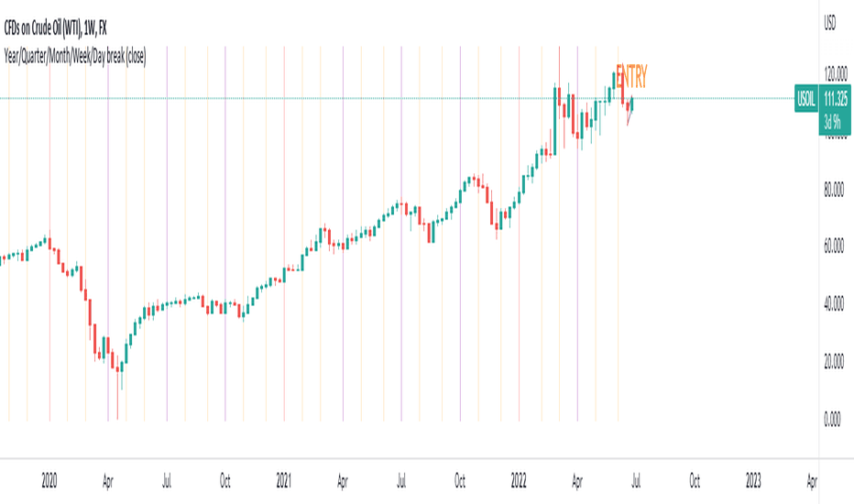
Task: Open the USD currency selector
Action: tap(829, 23)
